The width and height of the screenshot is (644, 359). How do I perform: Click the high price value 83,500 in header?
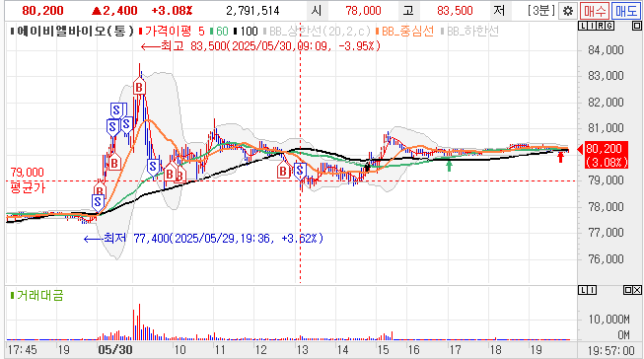[455, 11]
